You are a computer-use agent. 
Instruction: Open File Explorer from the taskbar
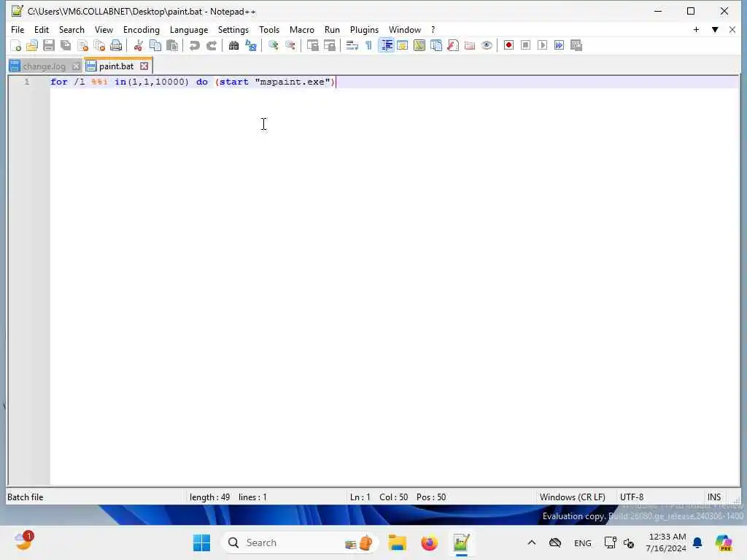[398, 542]
